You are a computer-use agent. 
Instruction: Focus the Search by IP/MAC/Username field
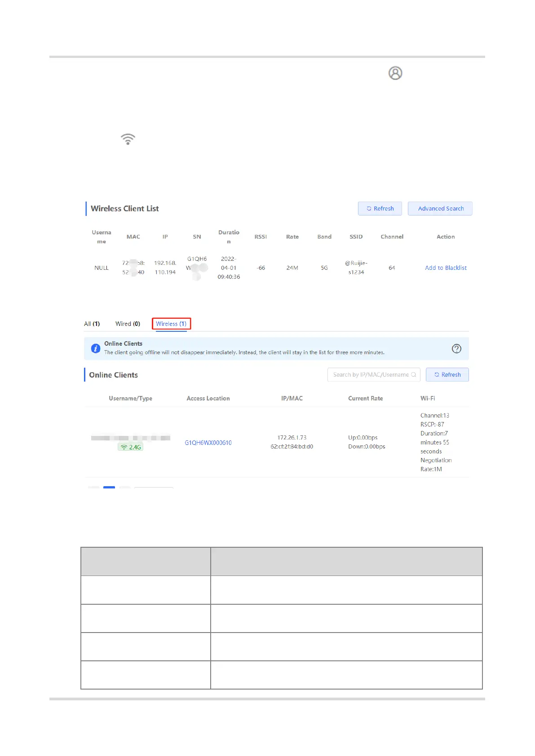[x=374, y=374]
